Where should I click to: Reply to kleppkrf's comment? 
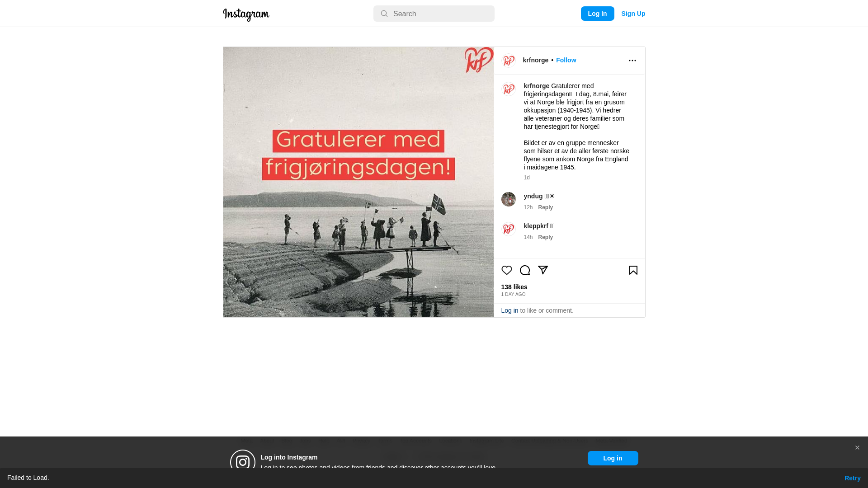pyautogui.click(x=545, y=237)
